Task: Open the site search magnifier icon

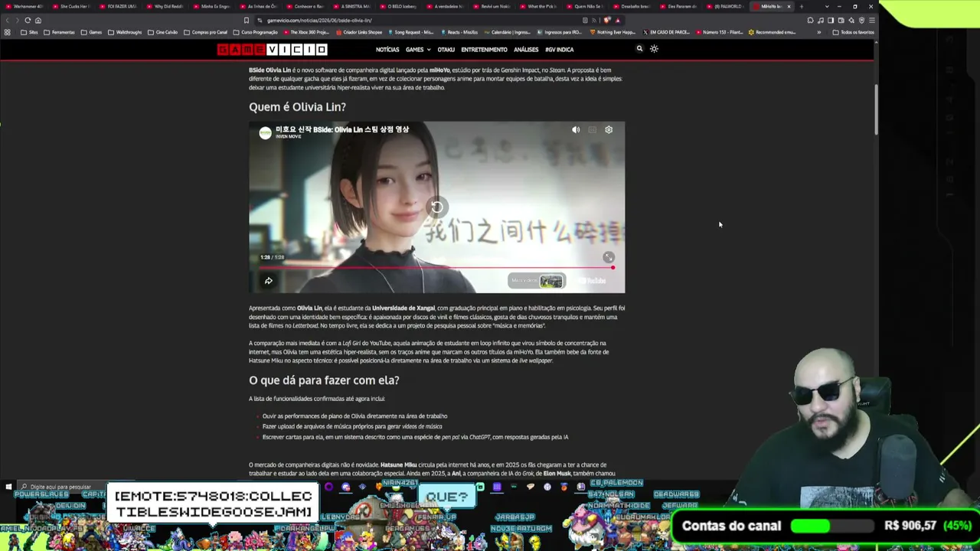Action: click(639, 49)
